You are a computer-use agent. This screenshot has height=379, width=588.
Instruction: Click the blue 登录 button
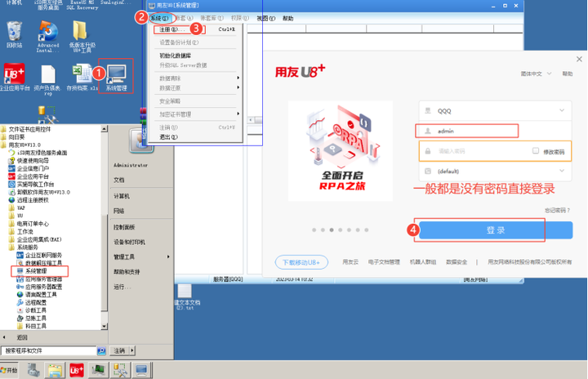(x=496, y=230)
